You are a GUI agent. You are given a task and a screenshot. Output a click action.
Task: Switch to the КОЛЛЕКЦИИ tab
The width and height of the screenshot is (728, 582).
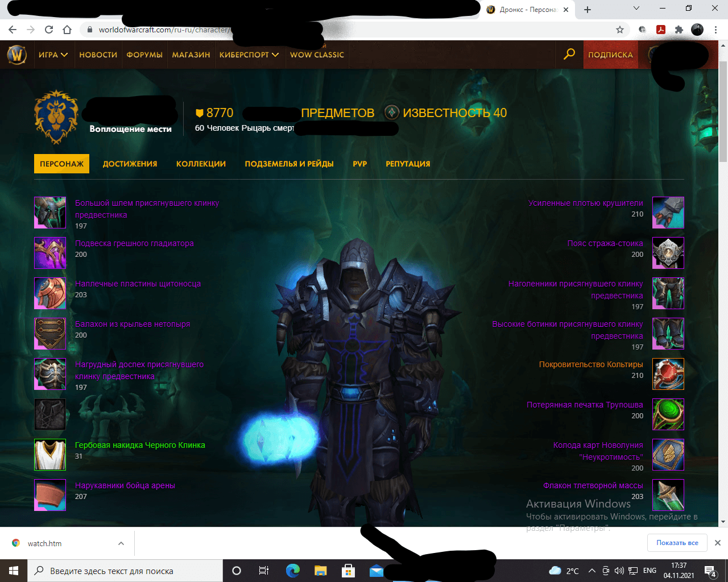(201, 164)
